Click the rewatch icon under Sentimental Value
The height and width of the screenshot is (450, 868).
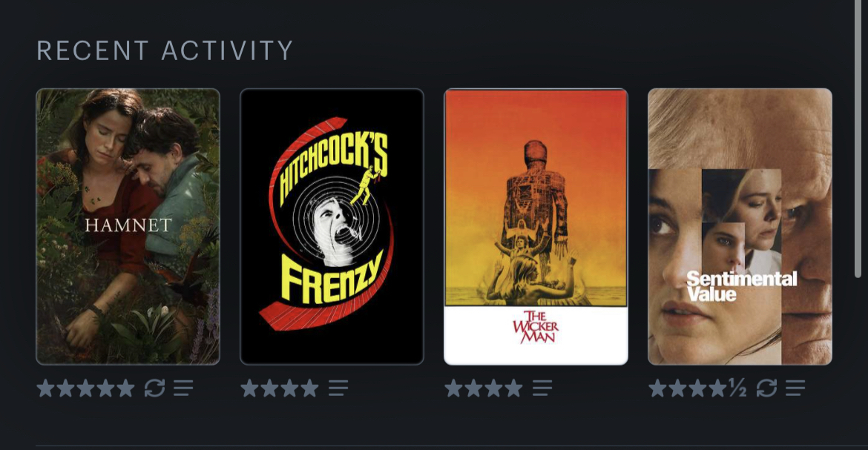click(766, 388)
